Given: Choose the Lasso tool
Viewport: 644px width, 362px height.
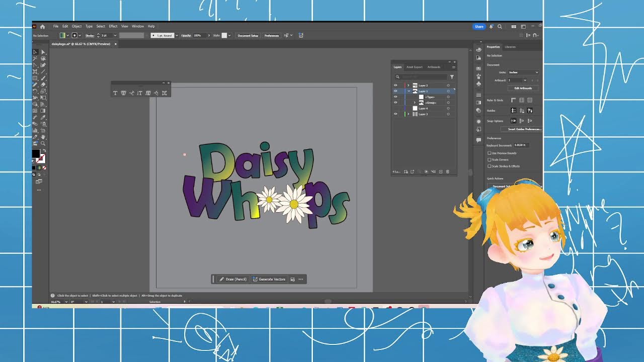Looking at the screenshot, I should 43,58.
